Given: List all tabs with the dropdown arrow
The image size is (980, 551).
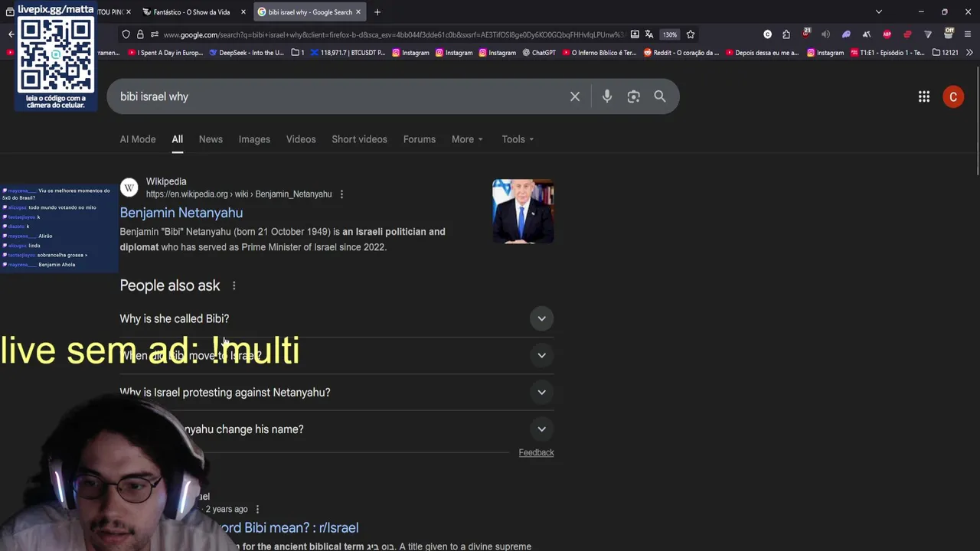Looking at the screenshot, I should (879, 12).
